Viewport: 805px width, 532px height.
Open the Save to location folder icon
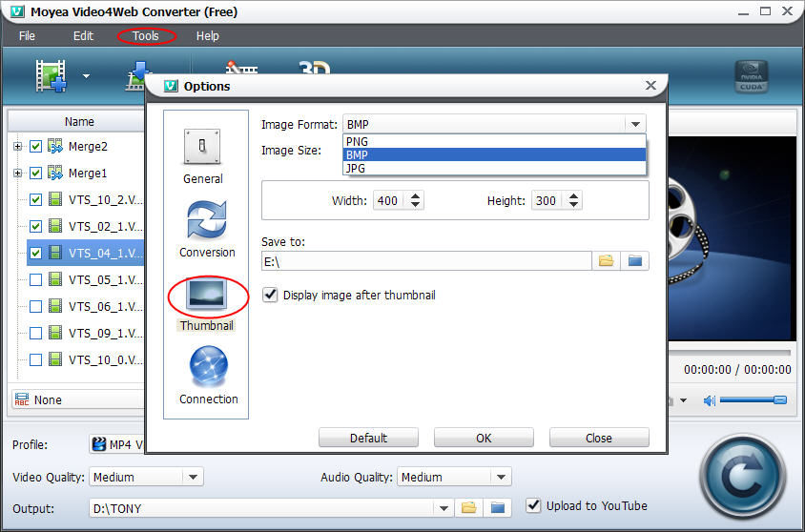click(x=635, y=260)
